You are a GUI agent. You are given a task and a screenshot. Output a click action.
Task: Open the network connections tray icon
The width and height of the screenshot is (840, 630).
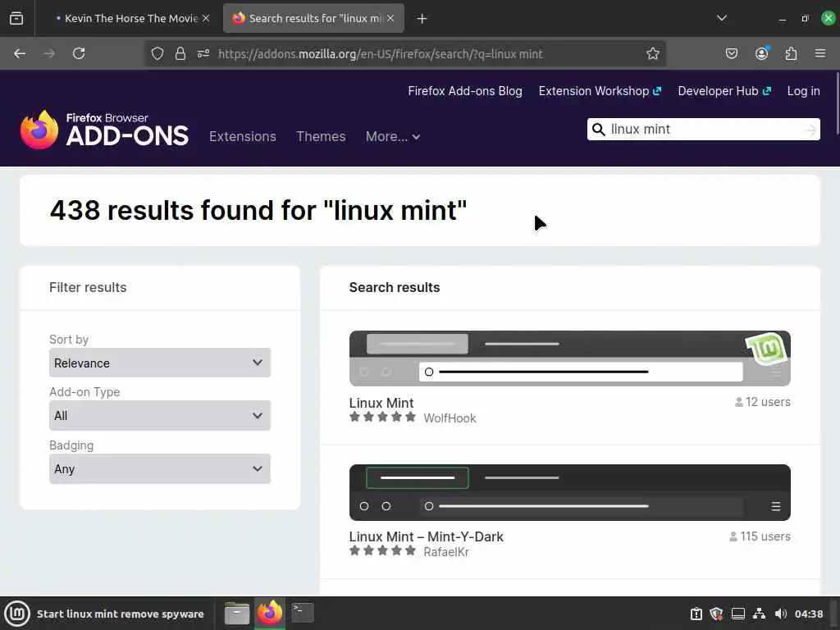coord(759,614)
